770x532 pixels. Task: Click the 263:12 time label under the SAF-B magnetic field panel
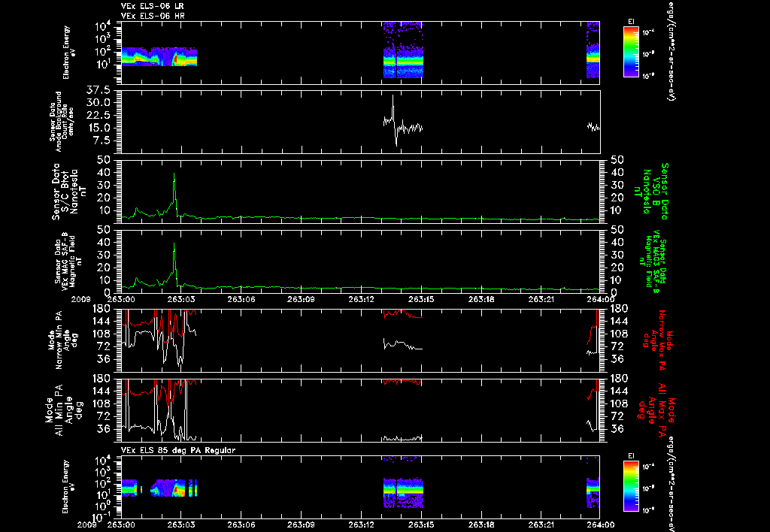362,299
